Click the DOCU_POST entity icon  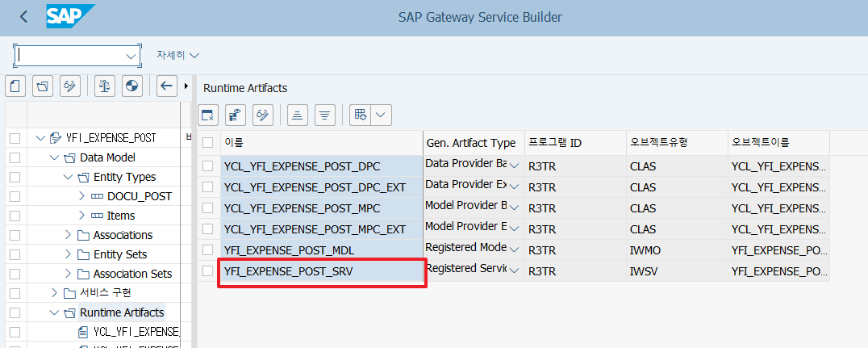97,197
